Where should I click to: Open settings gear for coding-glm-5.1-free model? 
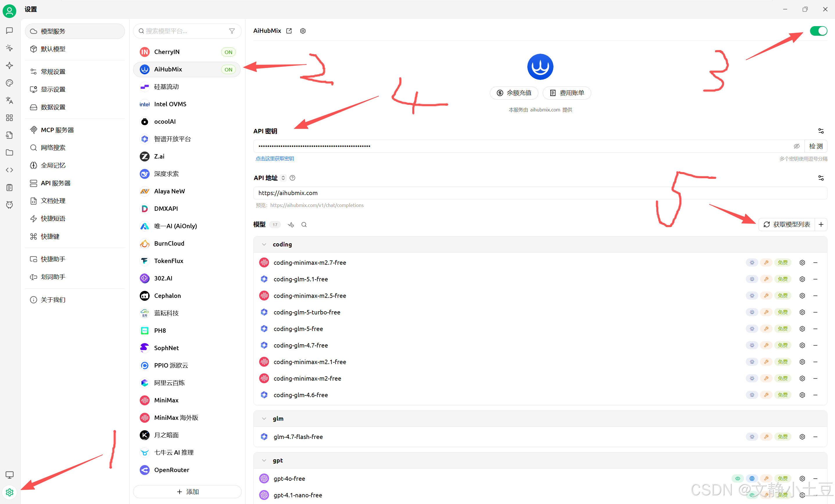pyautogui.click(x=802, y=279)
